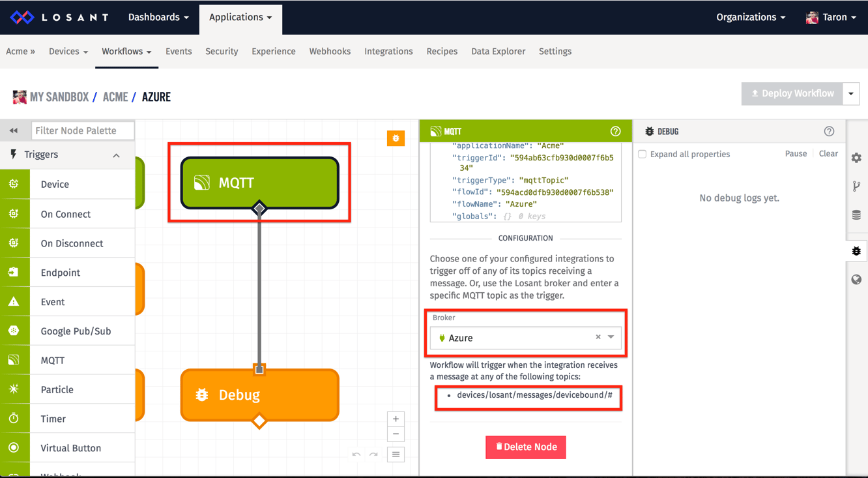The width and height of the screenshot is (868, 478).
Task: Collapse the node palette with double-arrow icon
Action: pos(14,130)
